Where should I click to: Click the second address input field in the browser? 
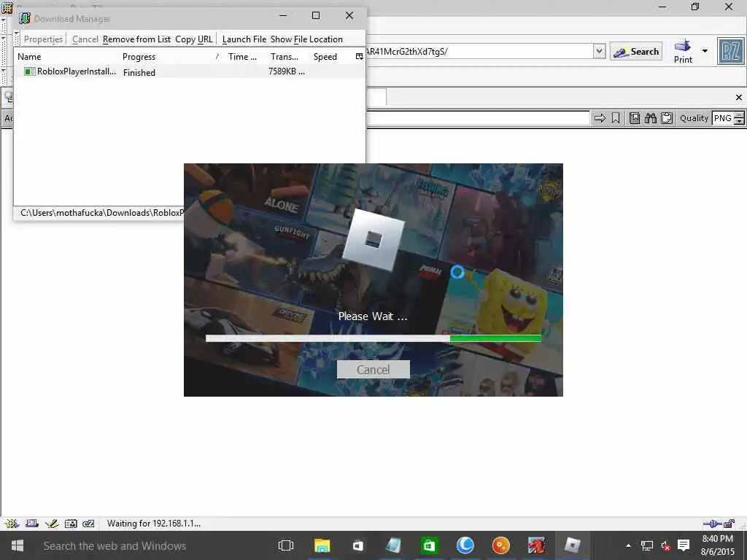[x=478, y=118]
